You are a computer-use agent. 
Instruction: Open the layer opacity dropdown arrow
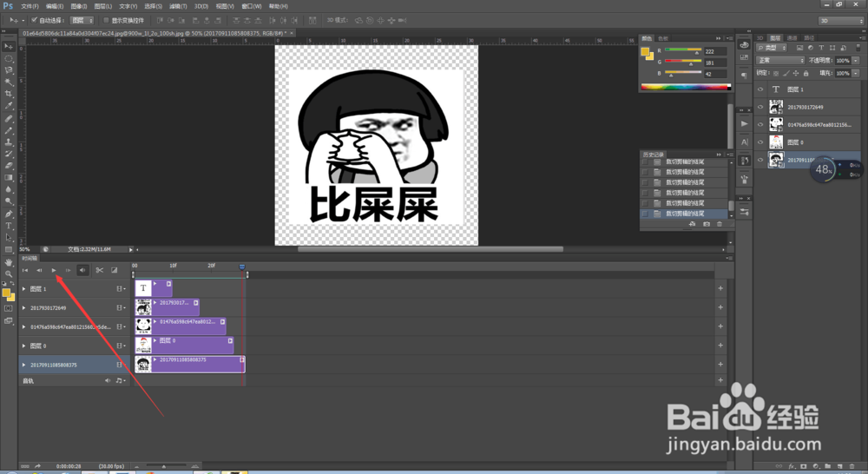pos(857,61)
